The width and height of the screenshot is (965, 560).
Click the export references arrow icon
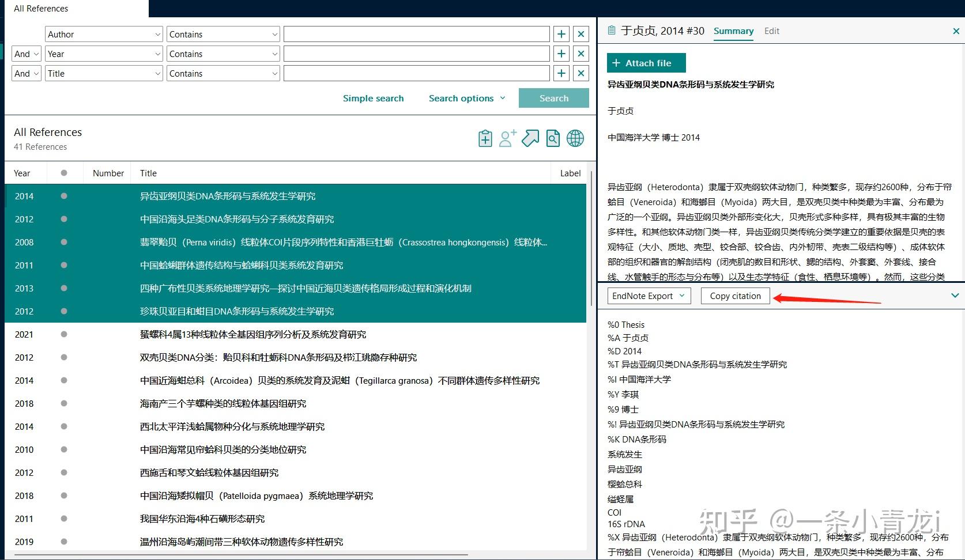click(x=530, y=138)
